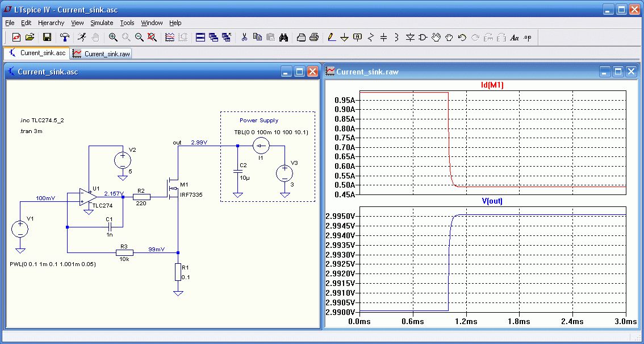The width and height of the screenshot is (644, 344).
Task: Open the Hierarchy menu
Action: coord(51,23)
